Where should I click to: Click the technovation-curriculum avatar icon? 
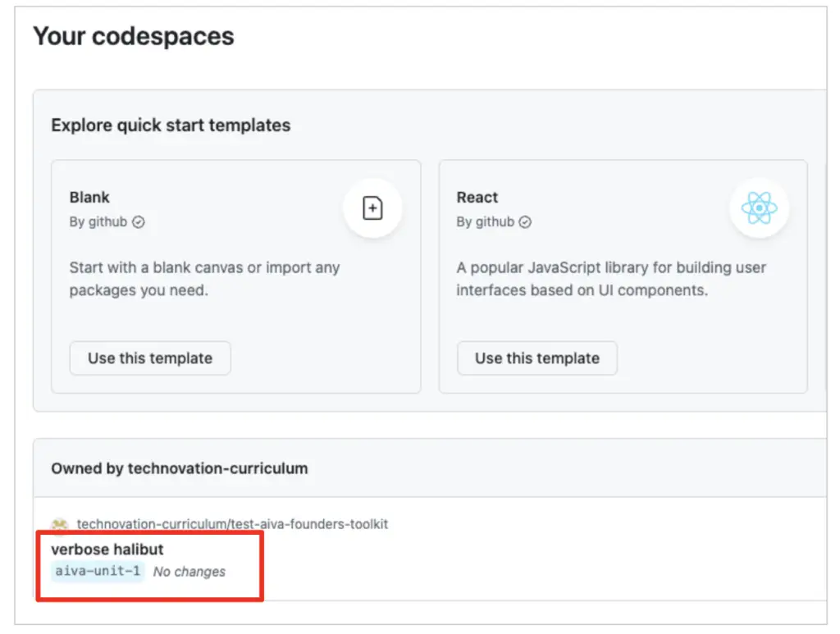point(59,524)
